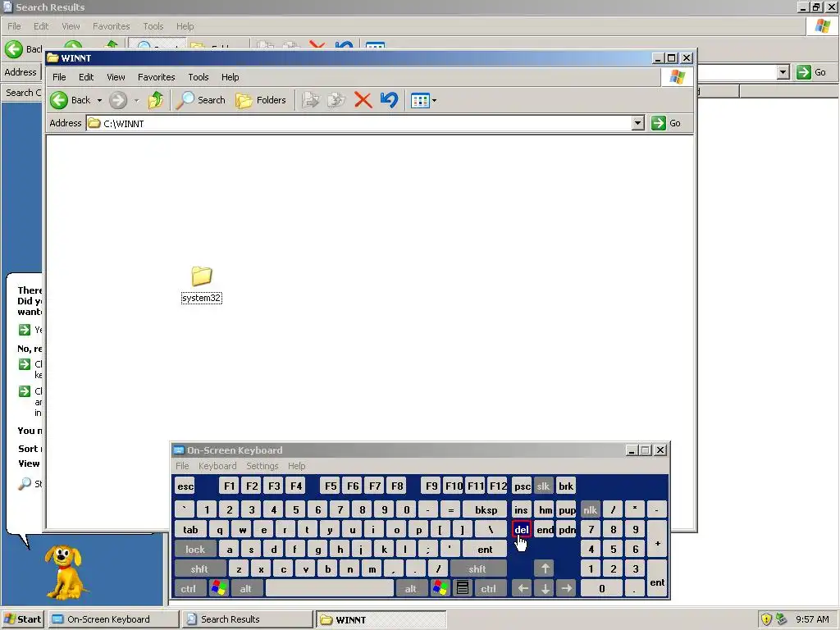840x630 pixels.
Task: Click the down arrow key on keyboard
Action: (x=545, y=588)
